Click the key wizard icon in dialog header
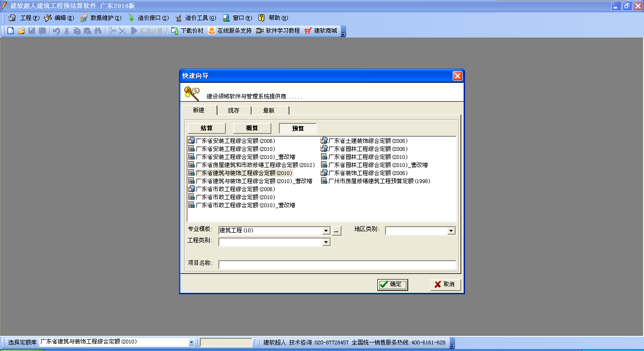 pyautogui.click(x=192, y=93)
